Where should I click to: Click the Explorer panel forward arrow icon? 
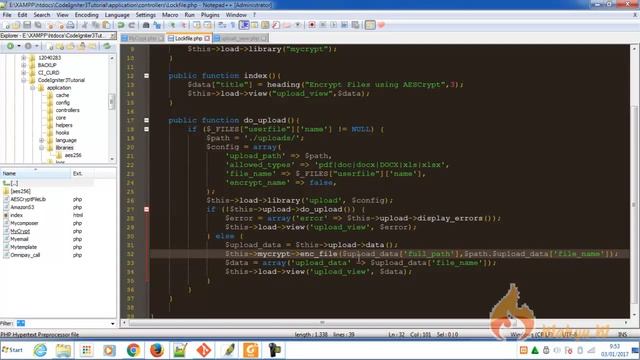click(28, 46)
